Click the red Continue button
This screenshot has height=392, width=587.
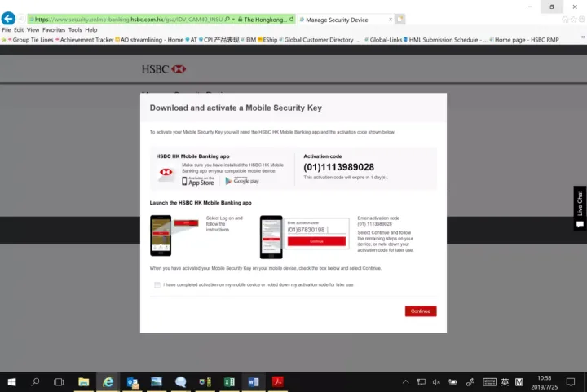pyautogui.click(x=421, y=311)
